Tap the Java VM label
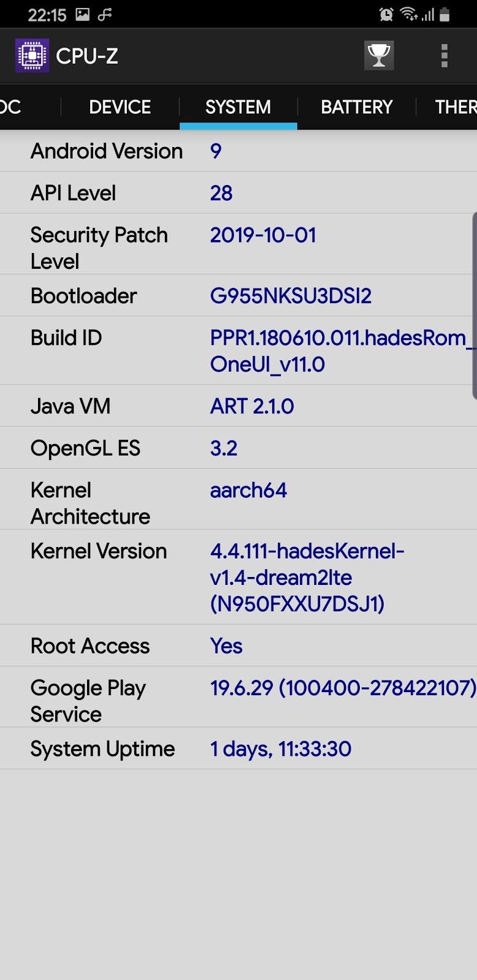This screenshot has height=980, width=477. pos(71,407)
